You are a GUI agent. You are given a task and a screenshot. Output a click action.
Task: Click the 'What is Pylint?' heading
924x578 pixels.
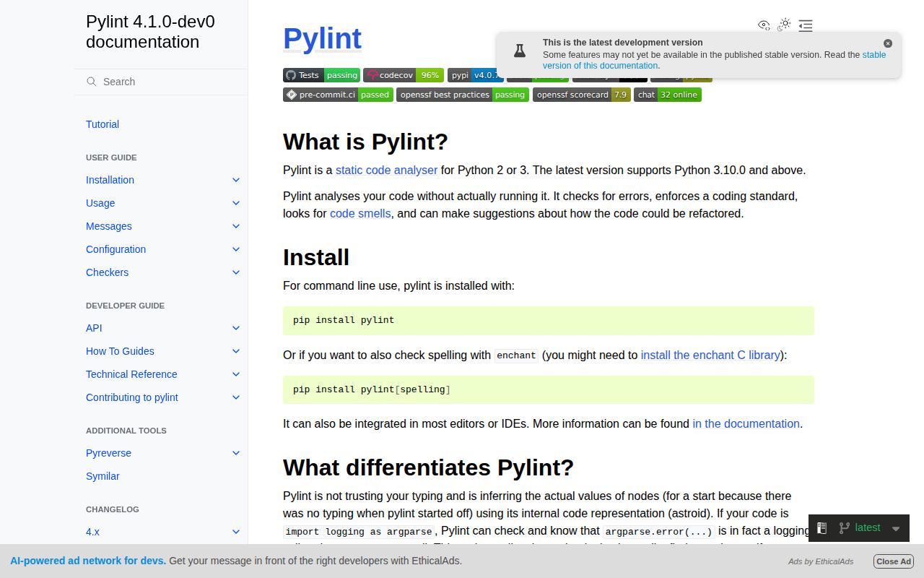click(365, 142)
